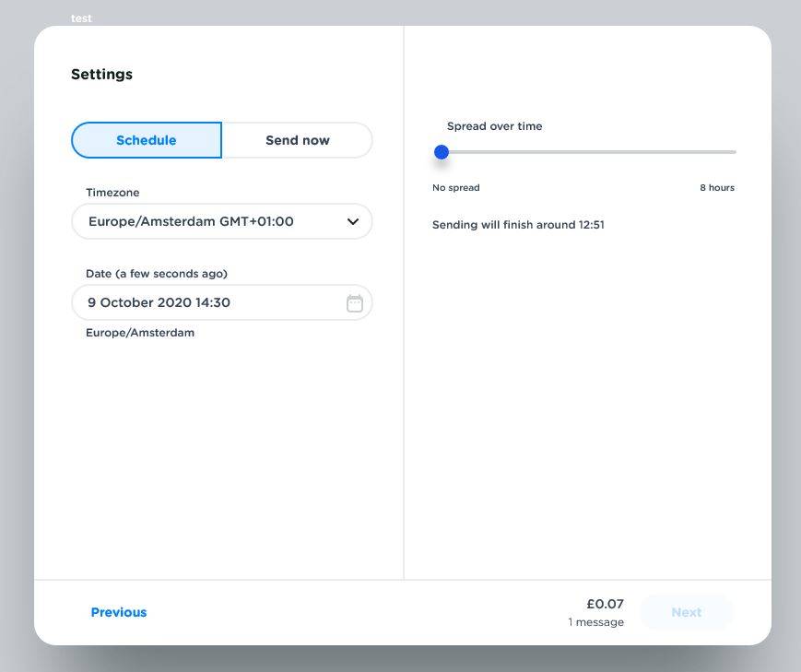
Task: Click the 'Spread over time' label
Action: (x=494, y=126)
